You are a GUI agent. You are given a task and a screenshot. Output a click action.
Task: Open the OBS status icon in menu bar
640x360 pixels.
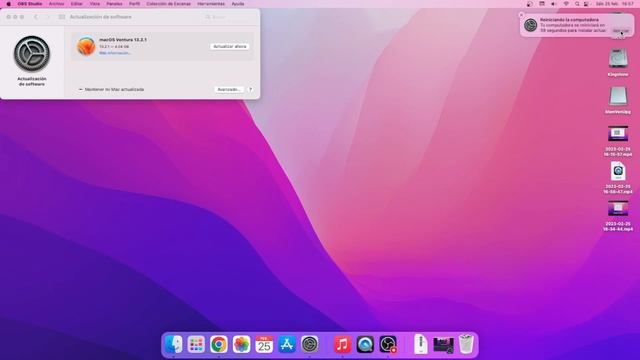click(529, 4)
